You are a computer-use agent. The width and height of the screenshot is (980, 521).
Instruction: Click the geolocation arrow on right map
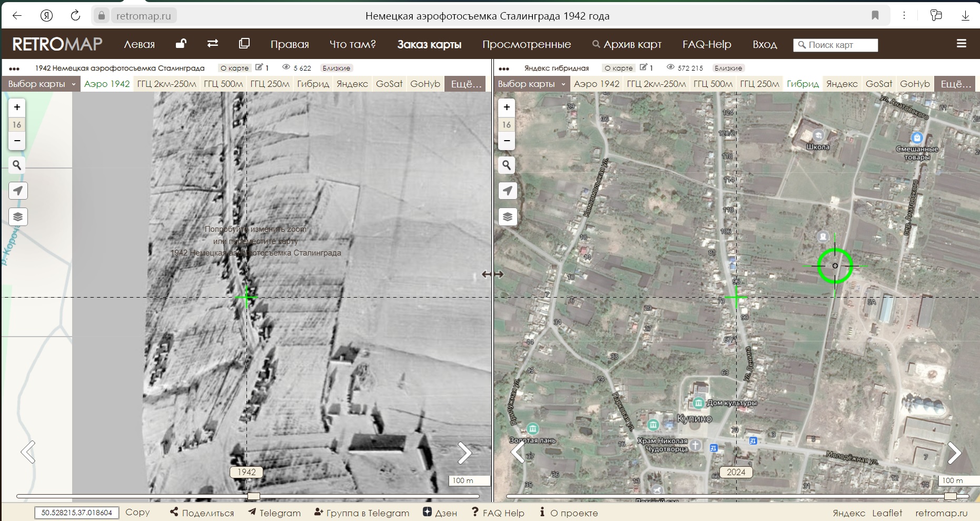(x=507, y=191)
